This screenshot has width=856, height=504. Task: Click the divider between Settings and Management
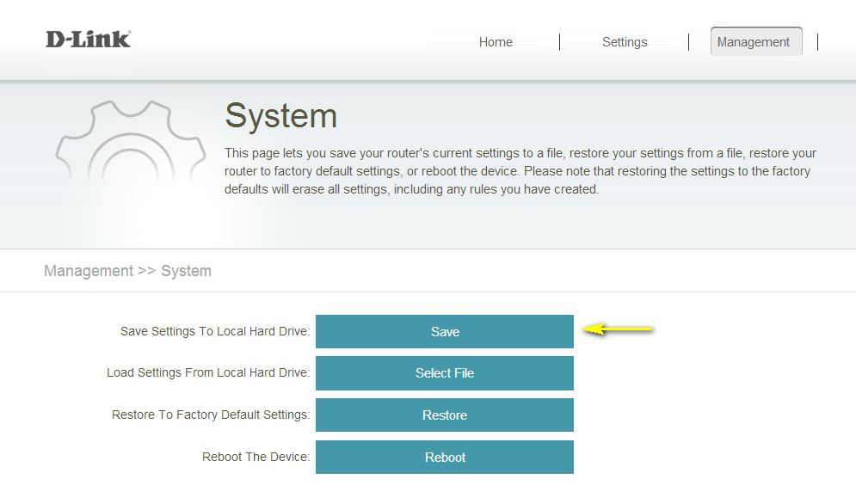689,42
